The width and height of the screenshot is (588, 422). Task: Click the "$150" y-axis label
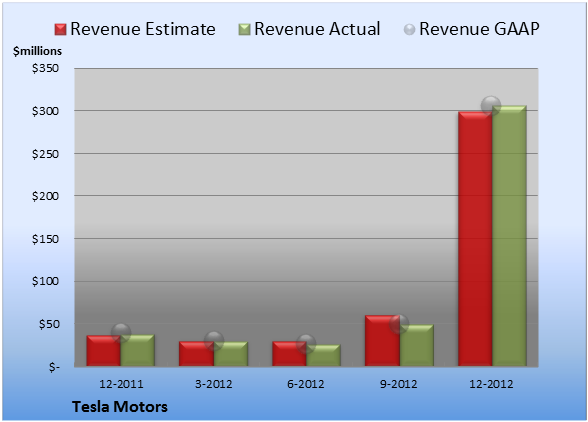point(45,239)
